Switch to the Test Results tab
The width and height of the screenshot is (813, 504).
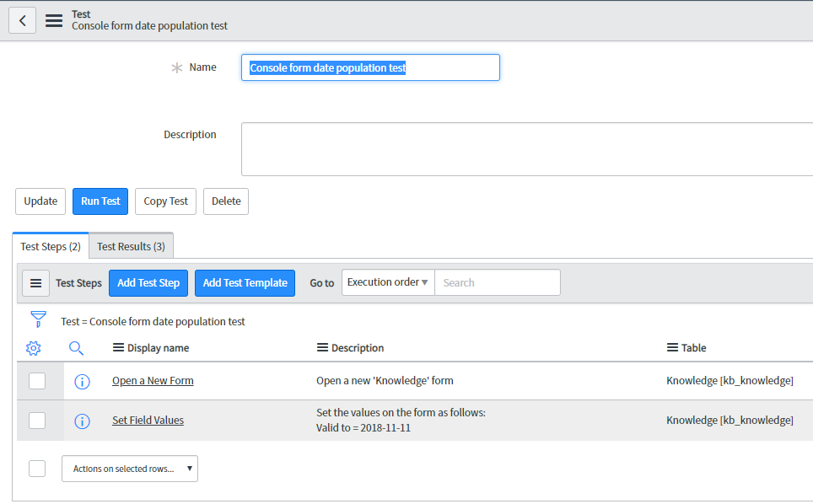point(132,247)
